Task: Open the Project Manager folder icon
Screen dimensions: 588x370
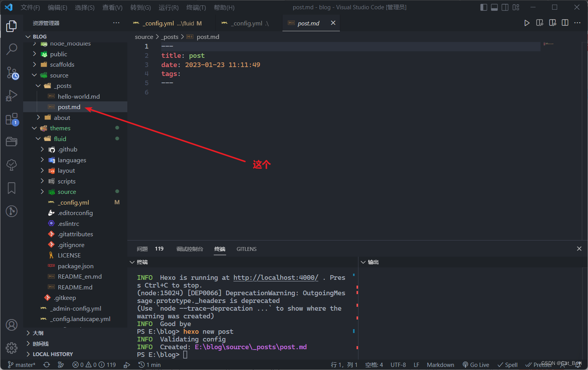Action: (12, 142)
